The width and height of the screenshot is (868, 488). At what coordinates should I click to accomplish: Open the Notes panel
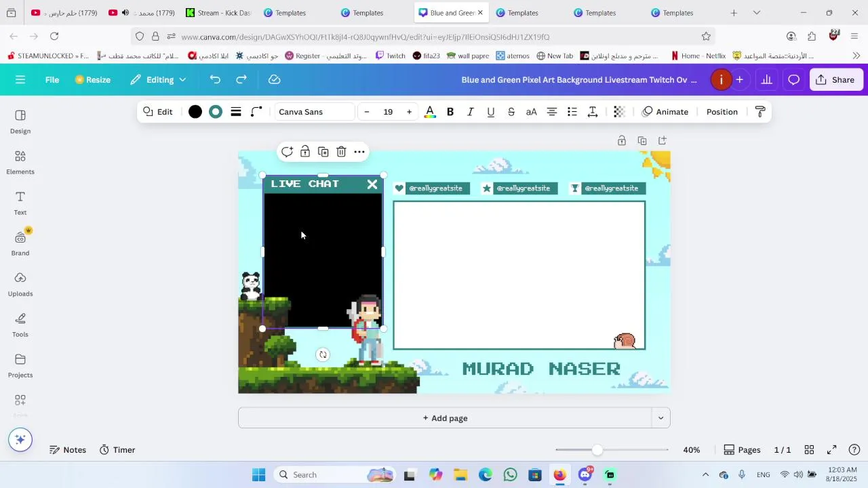tap(68, 450)
